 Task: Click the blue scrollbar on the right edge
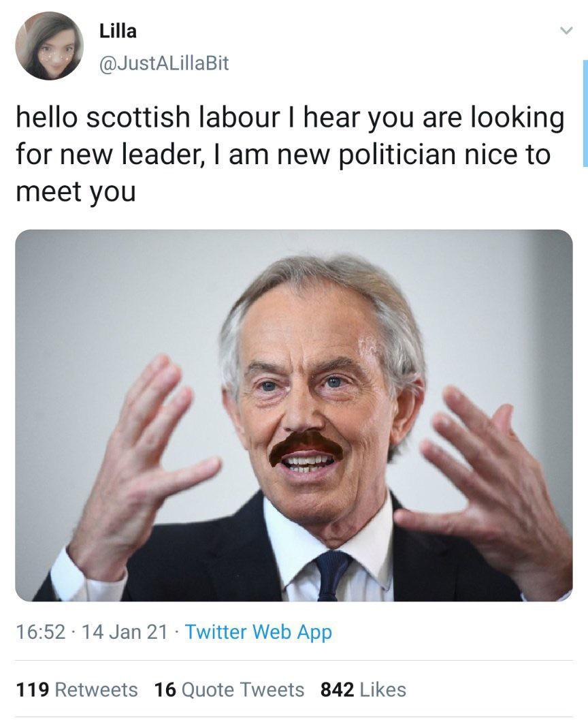click(x=585, y=112)
